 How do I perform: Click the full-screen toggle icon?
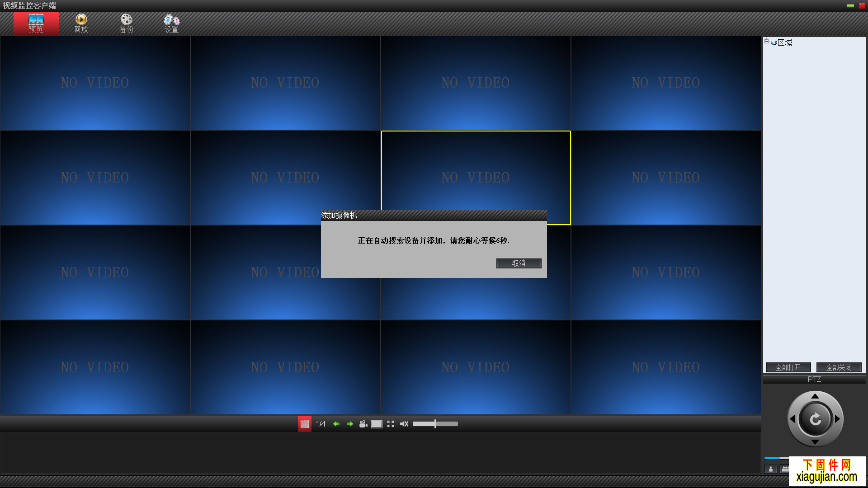pyautogui.click(x=391, y=424)
